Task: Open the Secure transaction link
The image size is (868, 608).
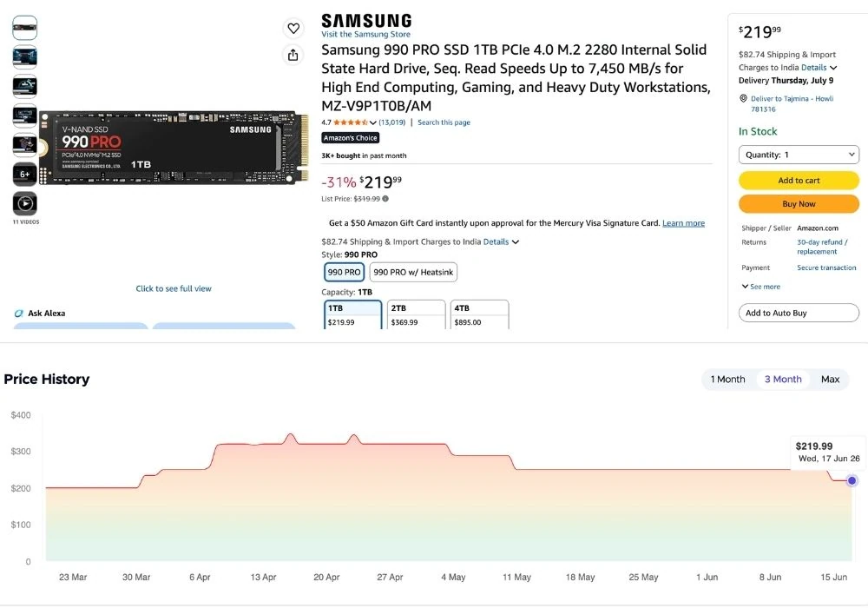Action: pyautogui.click(x=826, y=268)
